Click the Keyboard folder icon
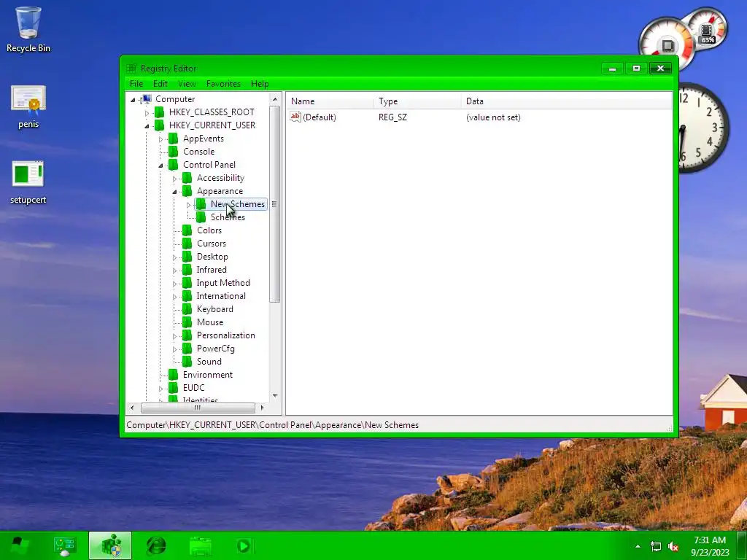Viewport: 747px width, 560px height. click(x=187, y=309)
